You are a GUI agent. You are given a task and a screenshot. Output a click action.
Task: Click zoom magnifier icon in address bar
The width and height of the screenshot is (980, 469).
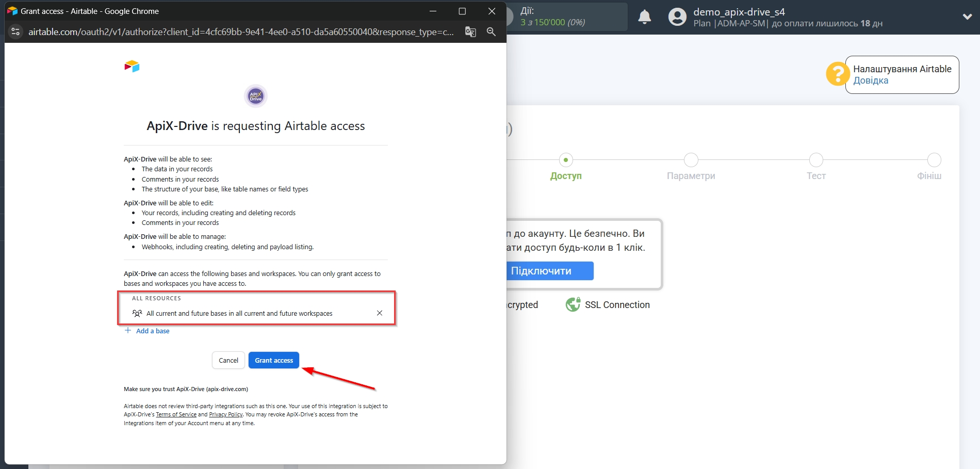491,31
